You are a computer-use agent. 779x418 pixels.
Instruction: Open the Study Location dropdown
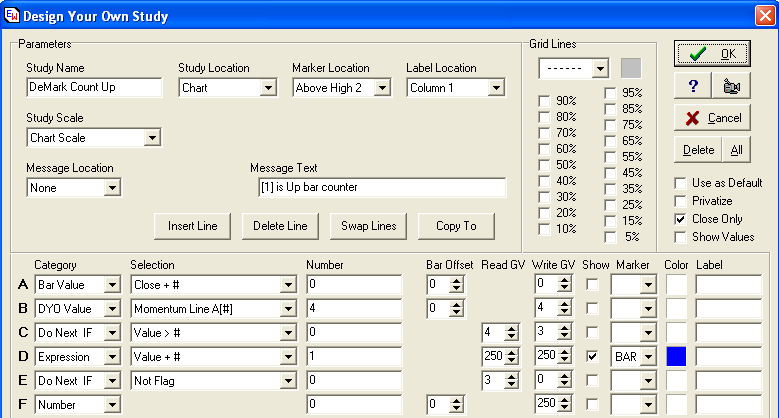coord(267,88)
